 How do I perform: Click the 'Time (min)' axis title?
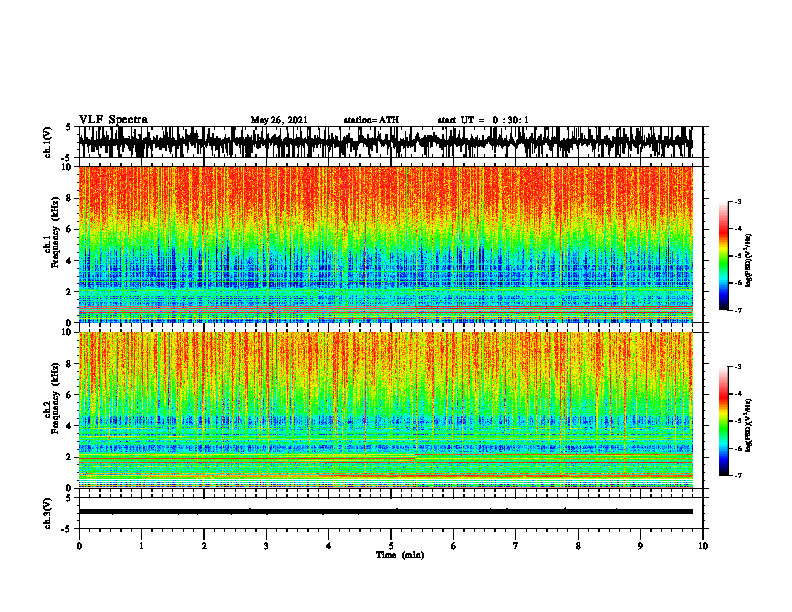point(400,555)
